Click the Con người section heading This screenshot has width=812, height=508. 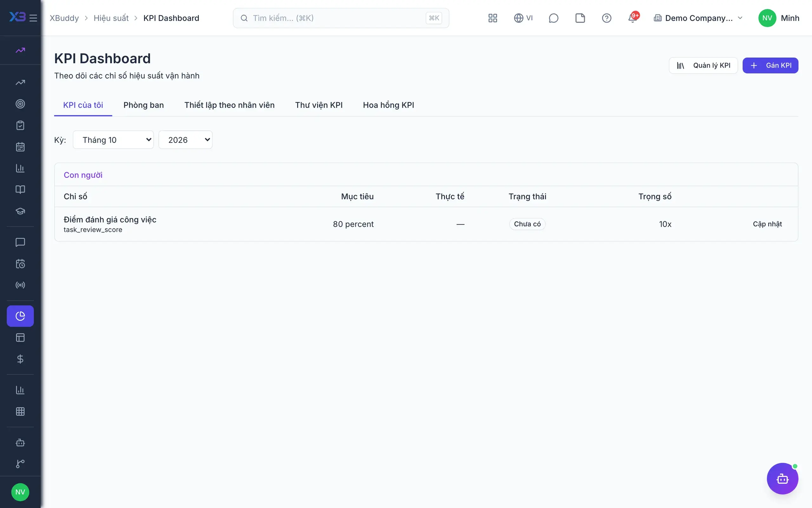(x=83, y=175)
